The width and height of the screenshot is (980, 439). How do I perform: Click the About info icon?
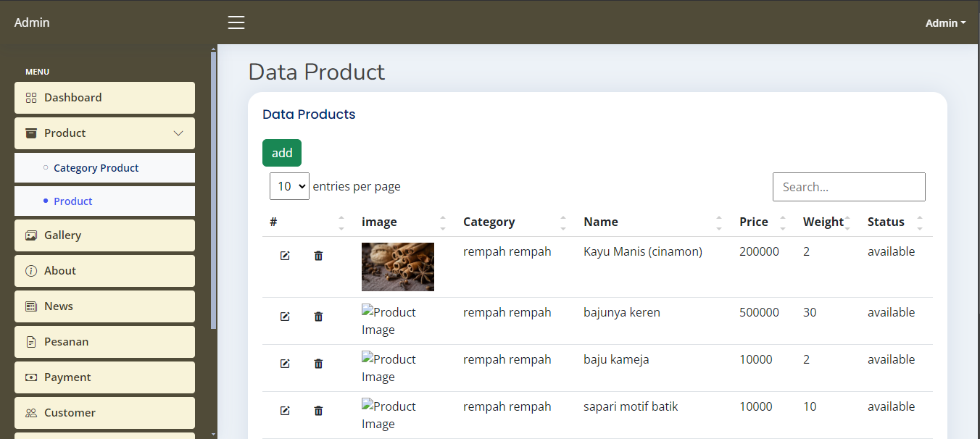pyautogui.click(x=31, y=270)
